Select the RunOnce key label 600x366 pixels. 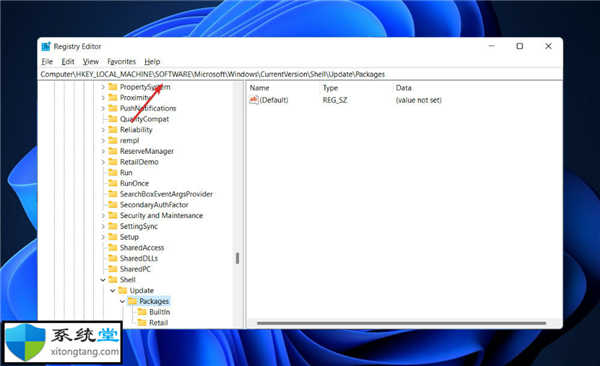coord(134,183)
